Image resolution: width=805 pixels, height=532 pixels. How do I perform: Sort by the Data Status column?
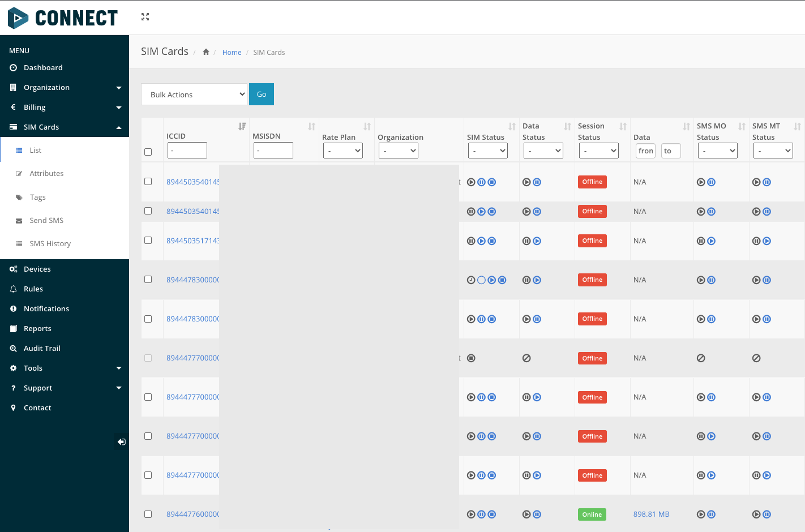click(x=567, y=126)
